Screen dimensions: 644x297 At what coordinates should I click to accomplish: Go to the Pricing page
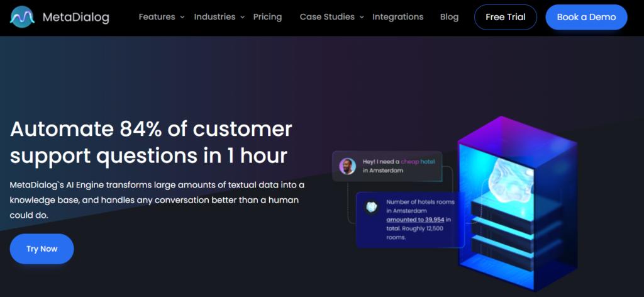(267, 17)
